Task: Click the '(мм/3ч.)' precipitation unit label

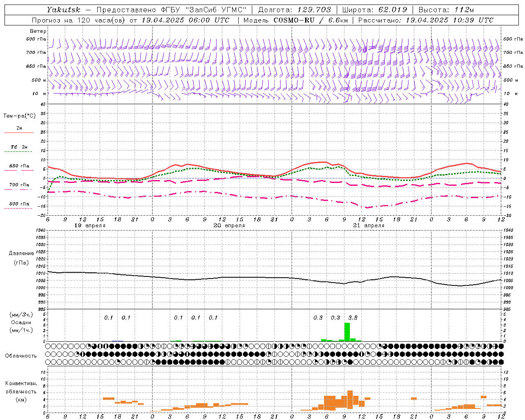Action: 21,315
